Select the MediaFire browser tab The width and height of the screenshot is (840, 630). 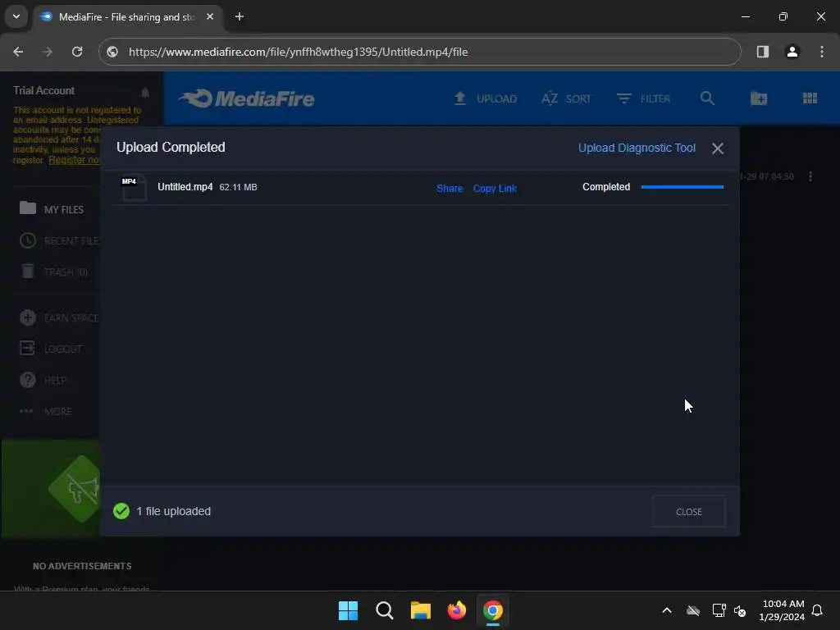tap(127, 16)
